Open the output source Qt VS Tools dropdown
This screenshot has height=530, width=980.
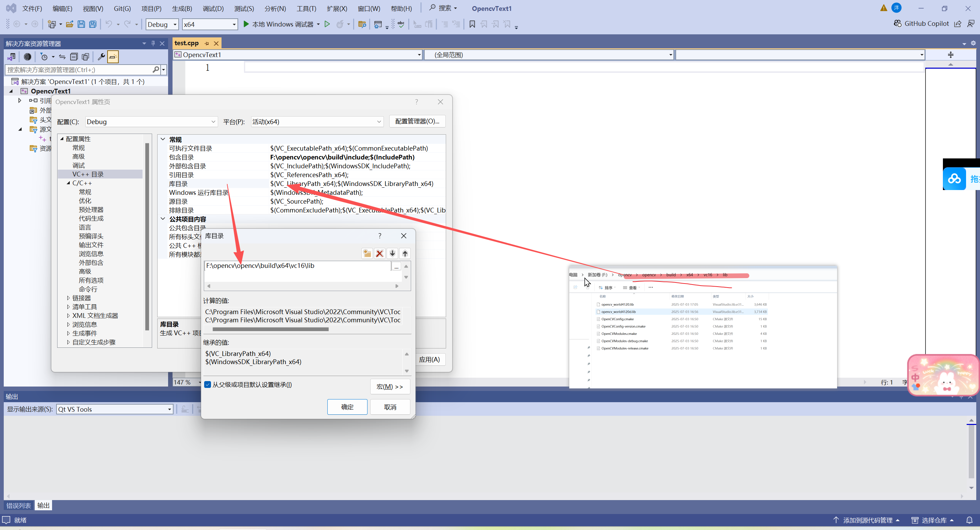[115, 409]
